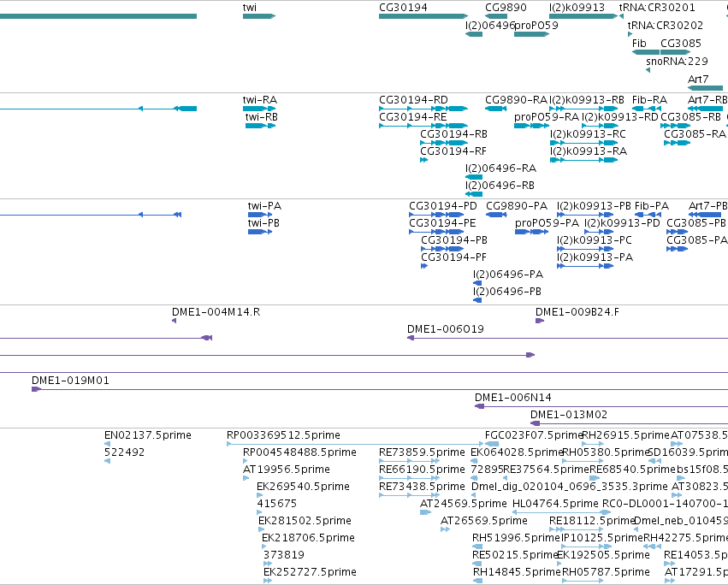This screenshot has height=585, width=728.
Task: Open the CG30194-RF transcript label
Action: coord(453,151)
